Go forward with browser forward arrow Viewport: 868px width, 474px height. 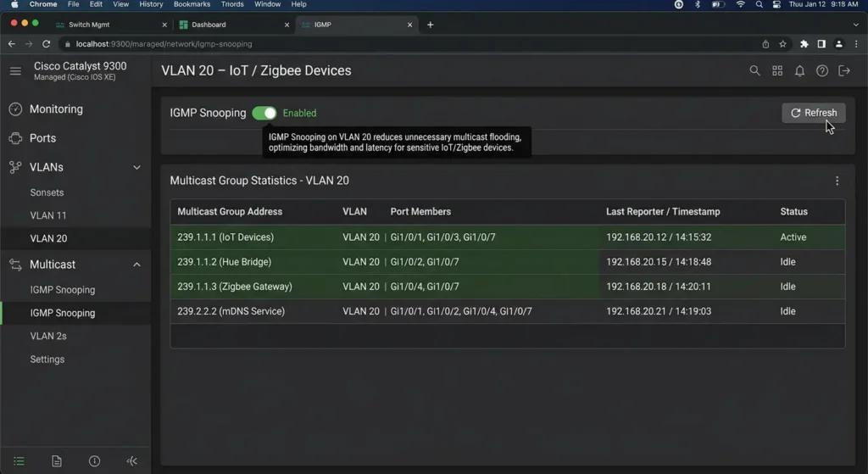29,44
